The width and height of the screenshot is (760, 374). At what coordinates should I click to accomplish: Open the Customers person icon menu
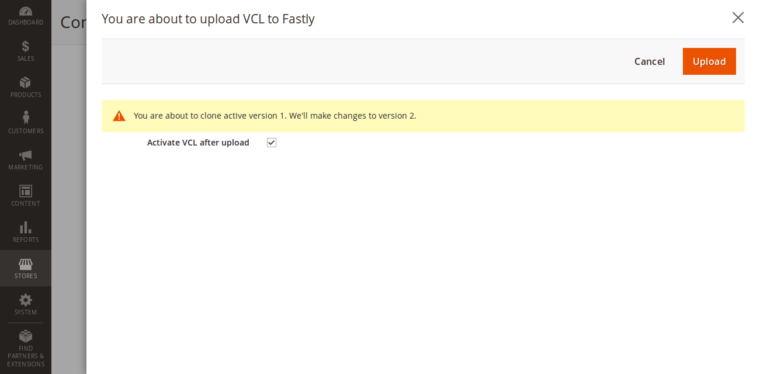click(x=25, y=123)
